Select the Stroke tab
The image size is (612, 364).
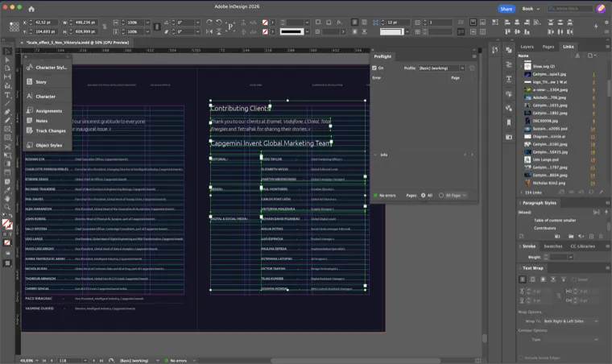click(529, 246)
